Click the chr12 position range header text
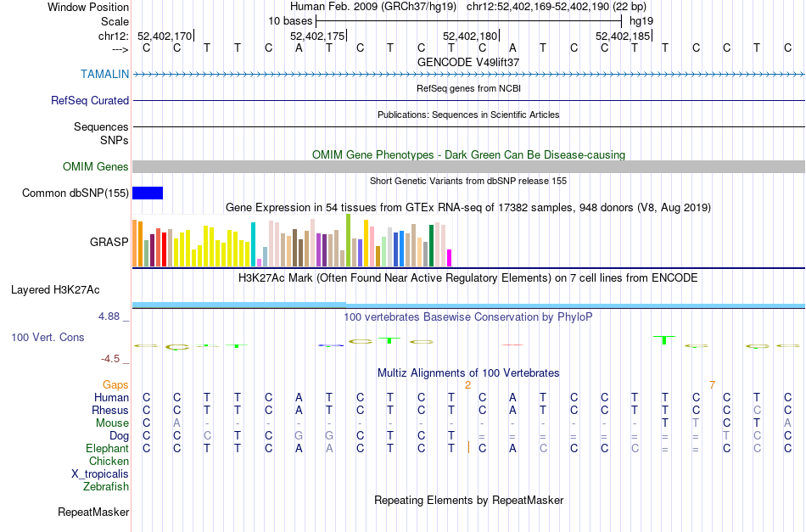This screenshot has width=806, height=532. click(557, 7)
